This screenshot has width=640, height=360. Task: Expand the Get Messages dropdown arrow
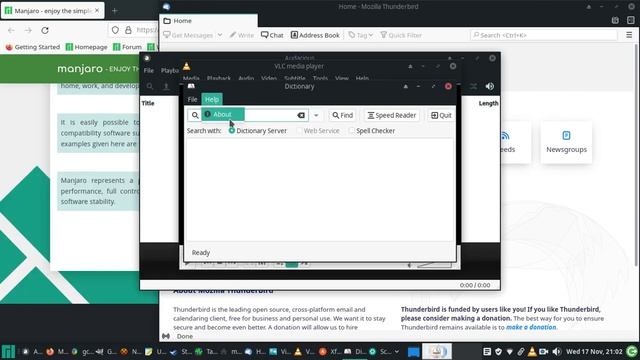(220, 35)
